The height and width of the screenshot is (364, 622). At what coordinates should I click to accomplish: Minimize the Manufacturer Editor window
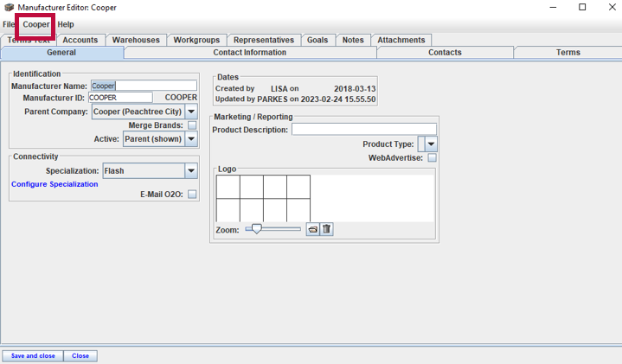[x=553, y=7]
